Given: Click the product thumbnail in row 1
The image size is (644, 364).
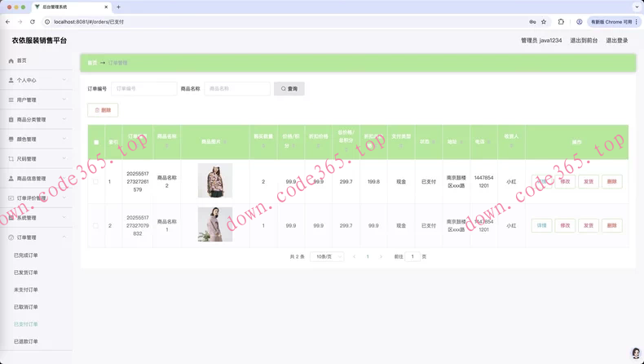Looking at the screenshot, I should [215, 180].
